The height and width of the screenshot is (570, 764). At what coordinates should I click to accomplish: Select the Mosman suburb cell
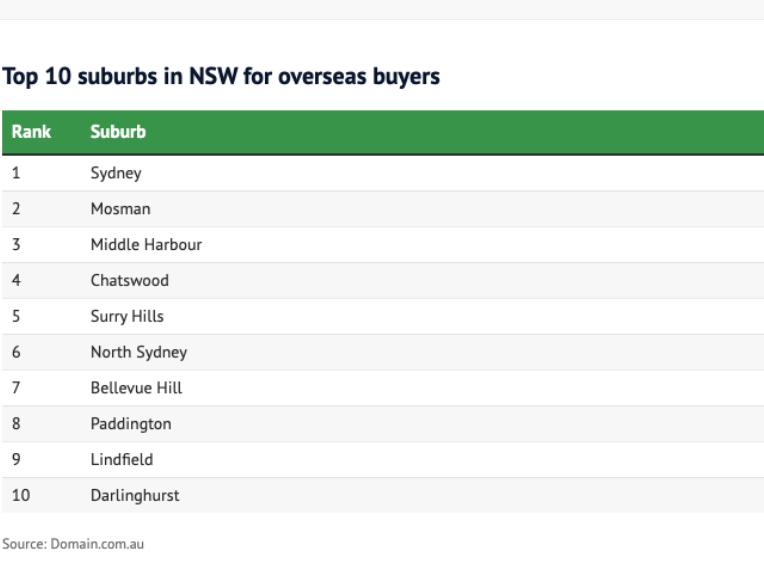click(118, 209)
